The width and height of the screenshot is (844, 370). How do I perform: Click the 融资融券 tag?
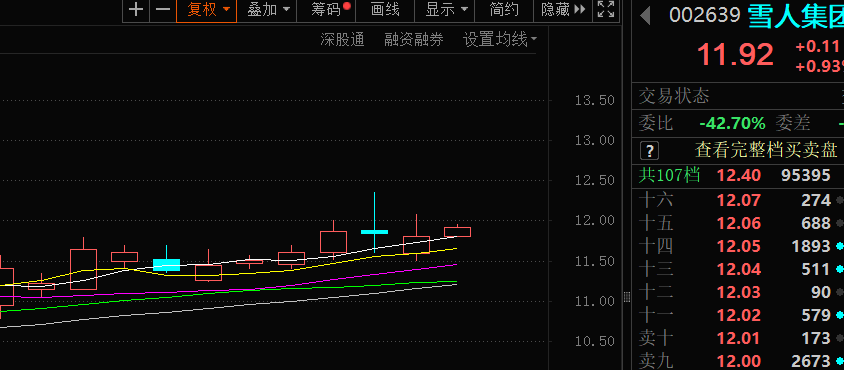[414, 39]
